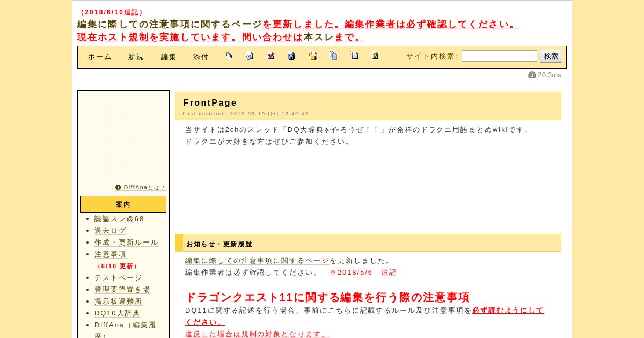Click the ※2018/5/6 追記 red note
This screenshot has height=338, width=644.
[363, 273]
